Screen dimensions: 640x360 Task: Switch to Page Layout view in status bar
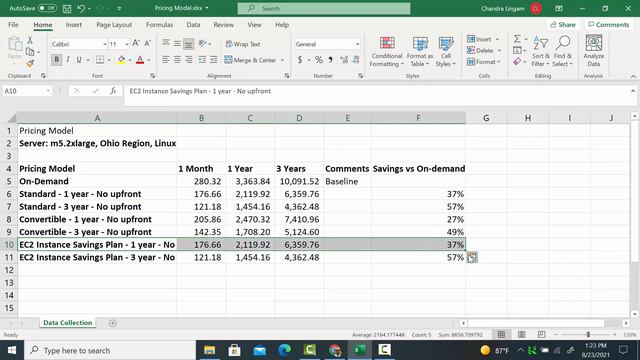[x=521, y=335]
